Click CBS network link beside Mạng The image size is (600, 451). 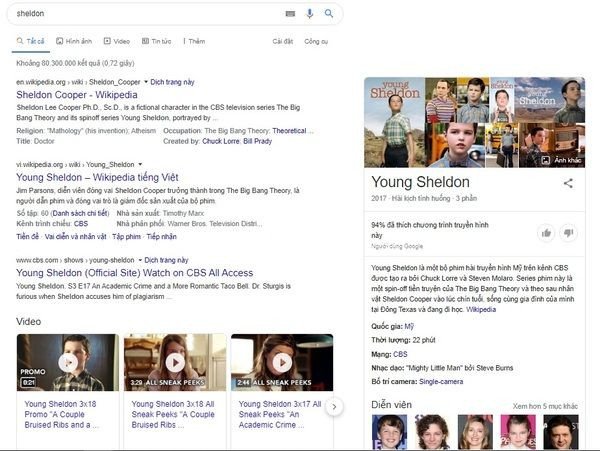click(400, 354)
